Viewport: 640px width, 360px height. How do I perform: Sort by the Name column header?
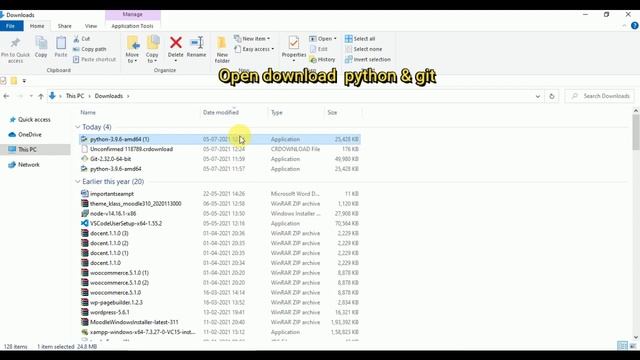[x=88, y=113]
